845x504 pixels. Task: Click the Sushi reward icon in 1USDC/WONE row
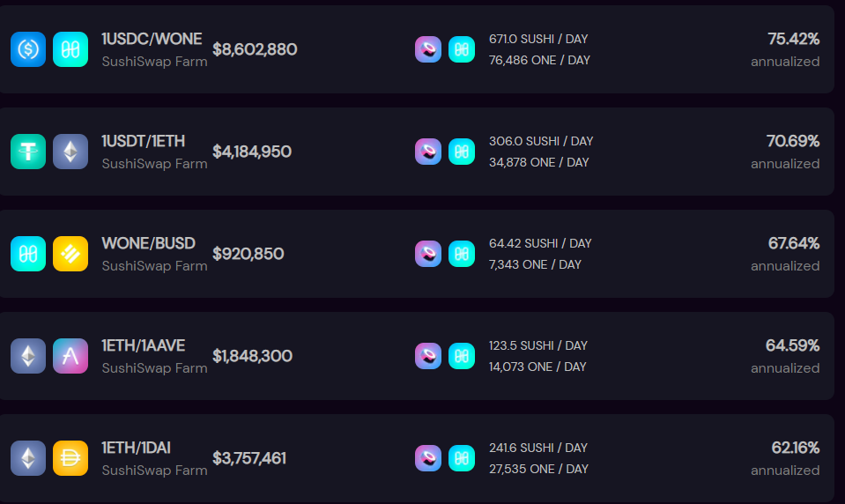click(428, 49)
